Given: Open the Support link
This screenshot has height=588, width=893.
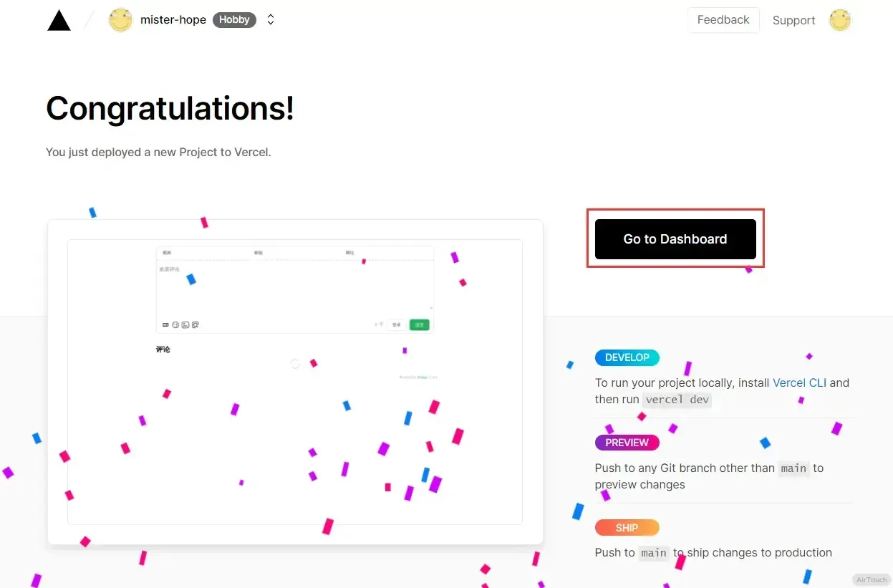Looking at the screenshot, I should (x=793, y=20).
